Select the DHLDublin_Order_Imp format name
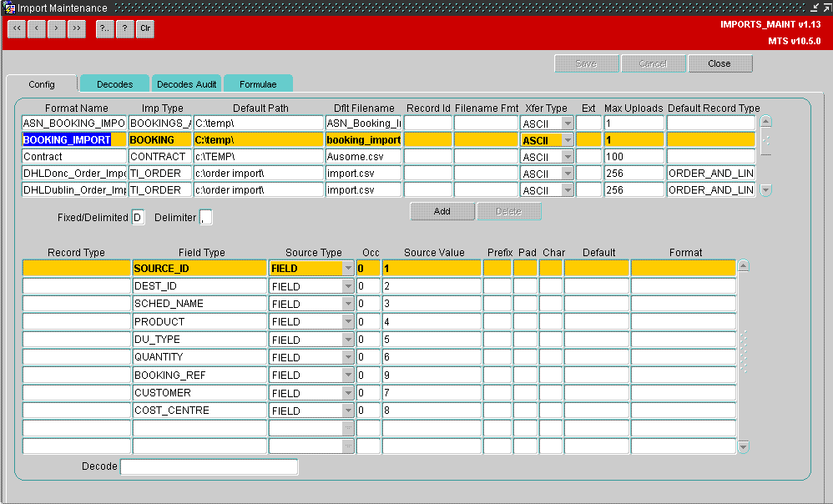The height and width of the screenshot is (504, 833). click(74, 190)
